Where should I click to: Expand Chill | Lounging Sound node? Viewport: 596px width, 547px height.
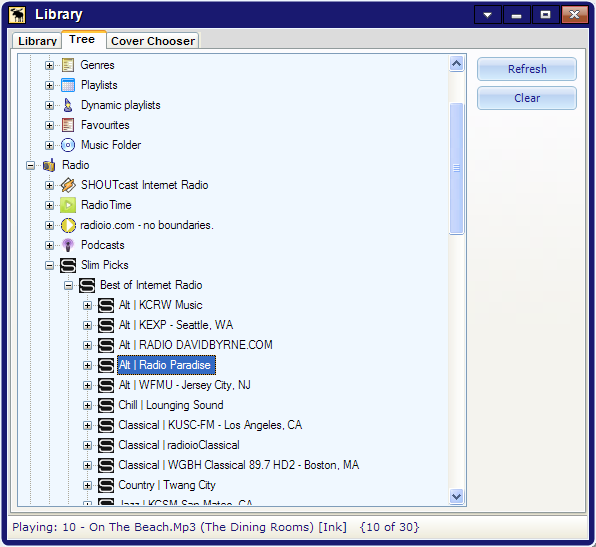pyautogui.click(x=87, y=406)
